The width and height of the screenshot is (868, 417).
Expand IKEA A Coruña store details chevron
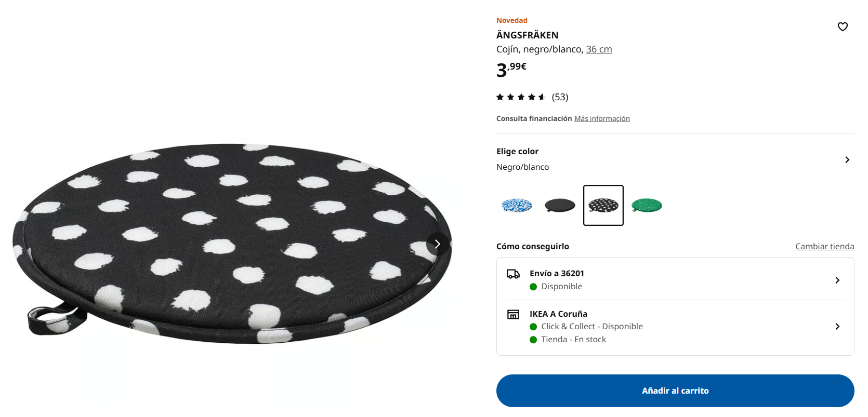tap(837, 327)
